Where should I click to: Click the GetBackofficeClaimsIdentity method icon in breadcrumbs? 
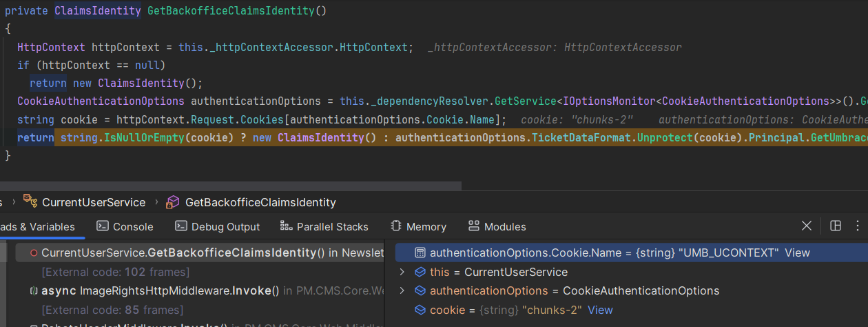click(173, 202)
